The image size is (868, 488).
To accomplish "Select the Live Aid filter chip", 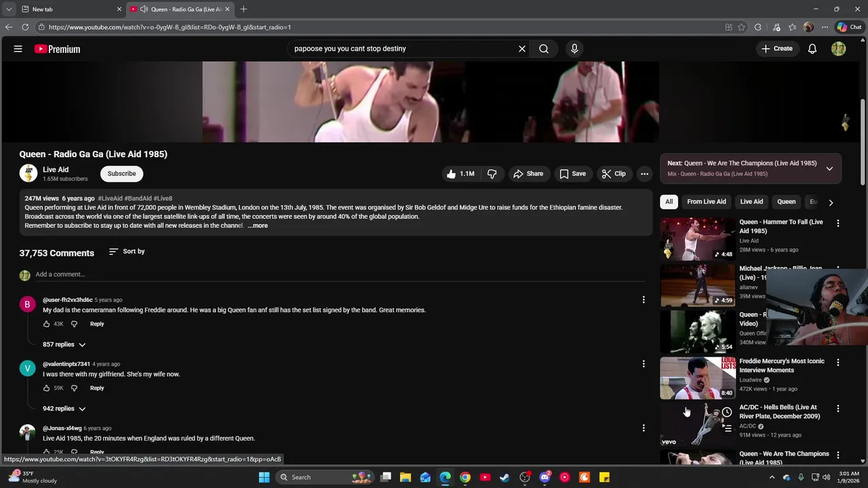I will [x=751, y=202].
